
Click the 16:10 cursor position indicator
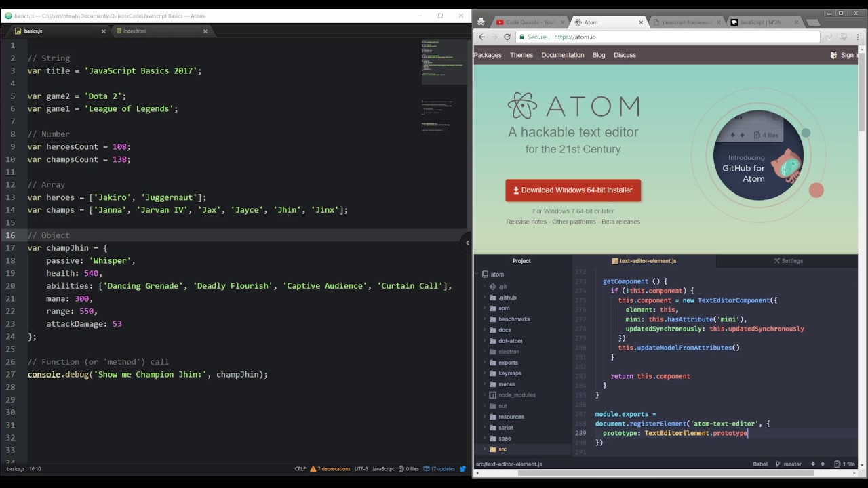tap(35, 469)
